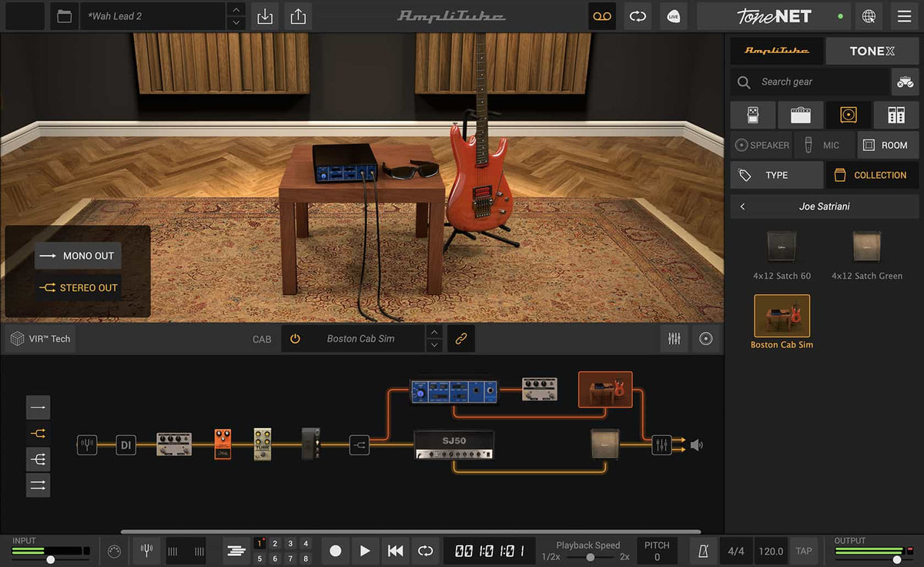Open the 4/4 time signature selector
Screen dimensions: 924x567
(736, 551)
